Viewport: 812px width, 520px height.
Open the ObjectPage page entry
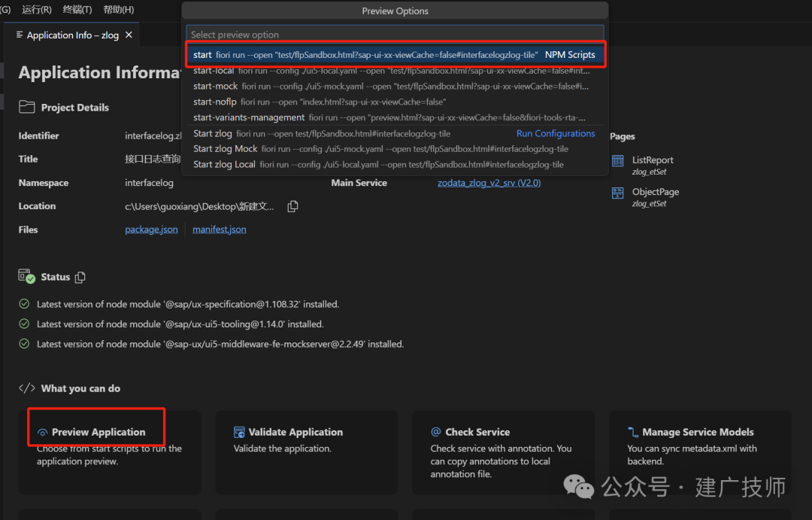(x=655, y=192)
